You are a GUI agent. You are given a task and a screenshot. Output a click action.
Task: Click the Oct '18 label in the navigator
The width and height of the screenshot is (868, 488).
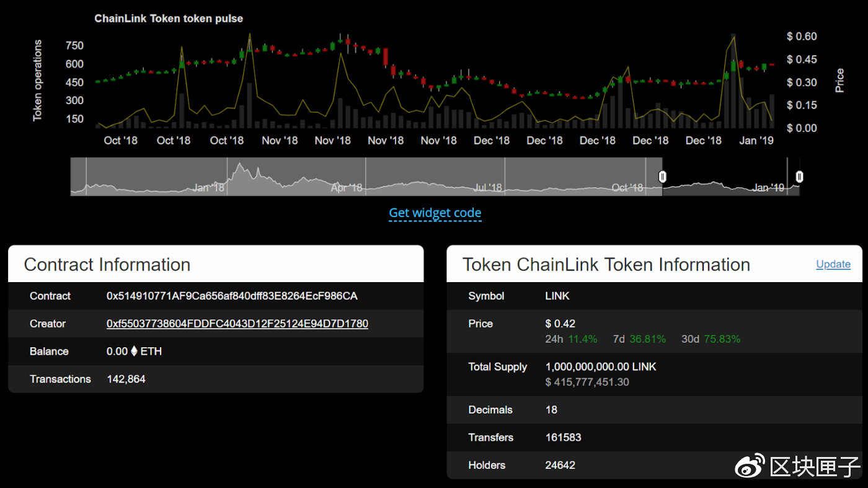627,187
